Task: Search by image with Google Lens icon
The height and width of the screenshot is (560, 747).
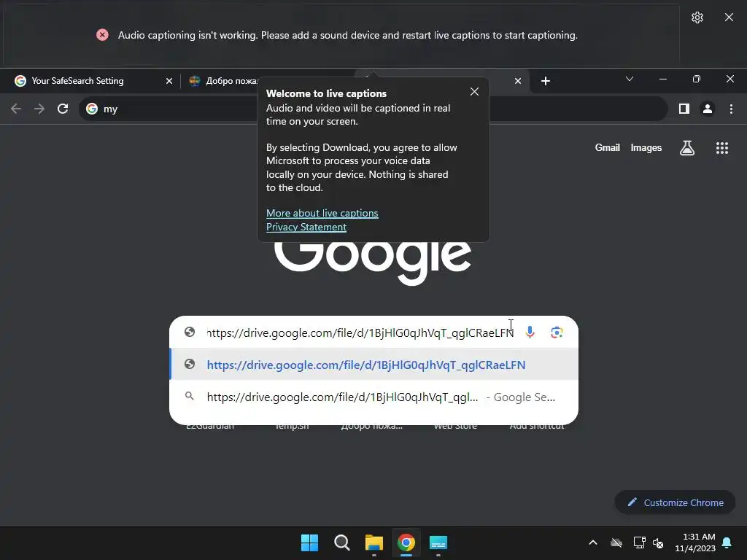Action: click(x=557, y=332)
